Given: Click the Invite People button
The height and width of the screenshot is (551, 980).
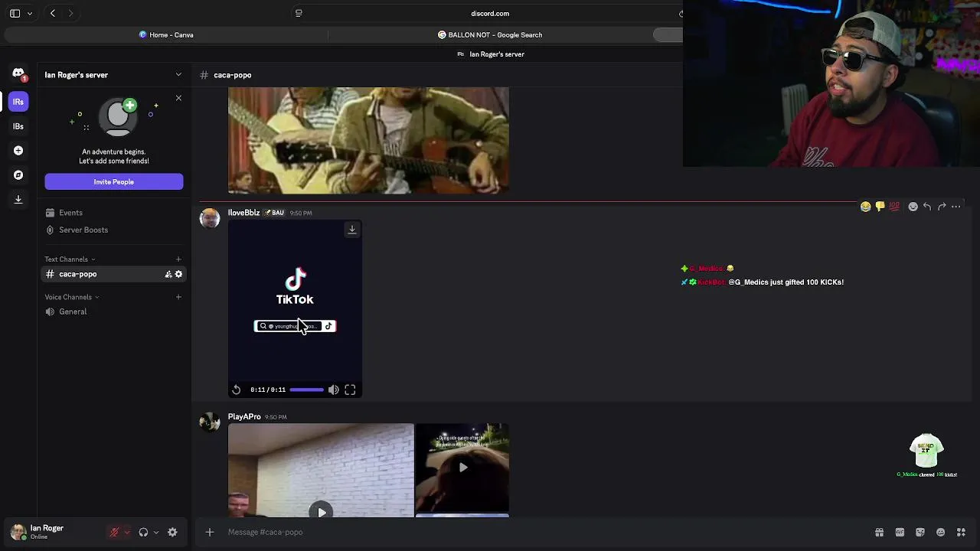Looking at the screenshot, I should (113, 181).
